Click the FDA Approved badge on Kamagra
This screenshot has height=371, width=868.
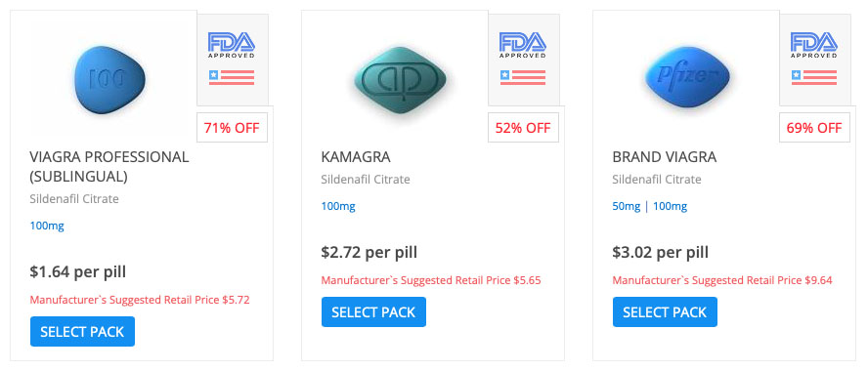pyautogui.click(x=523, y=45)
